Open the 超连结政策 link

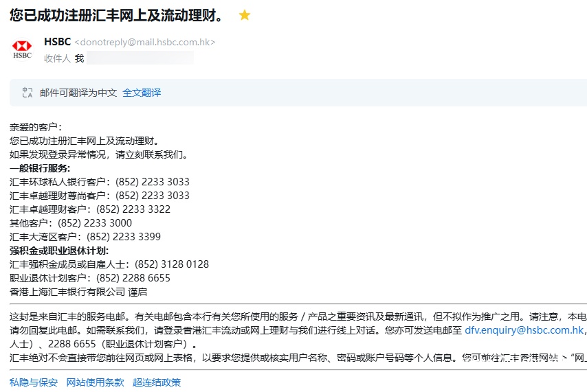[157, 382]
